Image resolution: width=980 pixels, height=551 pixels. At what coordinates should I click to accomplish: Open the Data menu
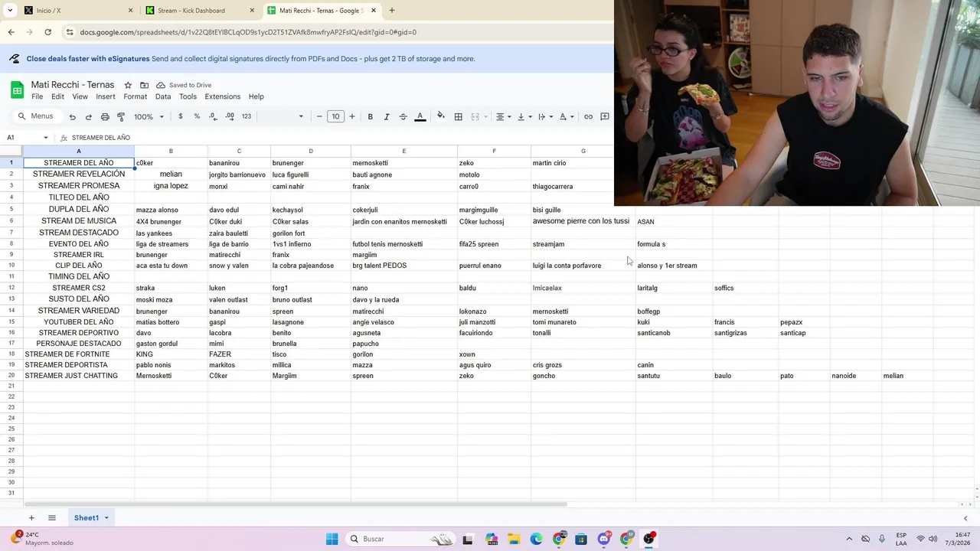[163, 96]
